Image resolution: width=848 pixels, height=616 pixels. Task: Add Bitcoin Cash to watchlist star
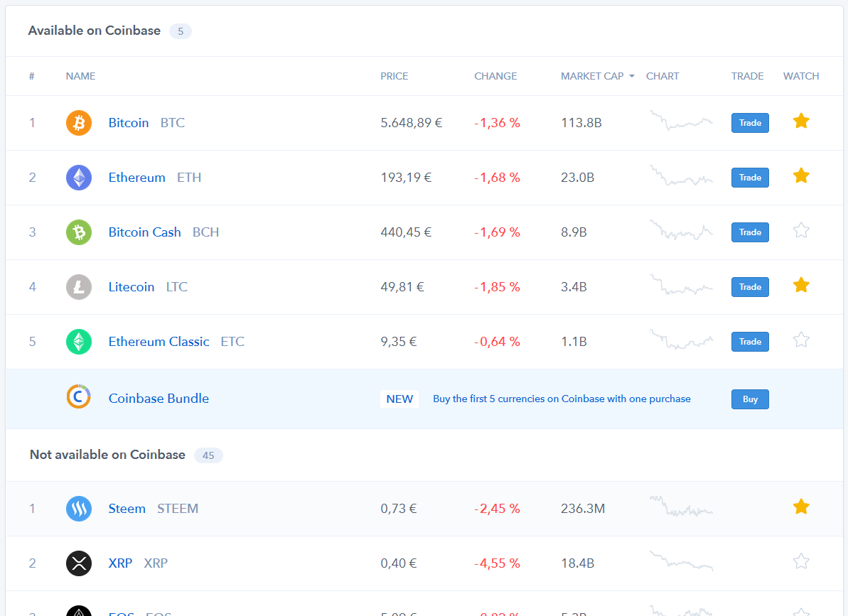(801, 231)
